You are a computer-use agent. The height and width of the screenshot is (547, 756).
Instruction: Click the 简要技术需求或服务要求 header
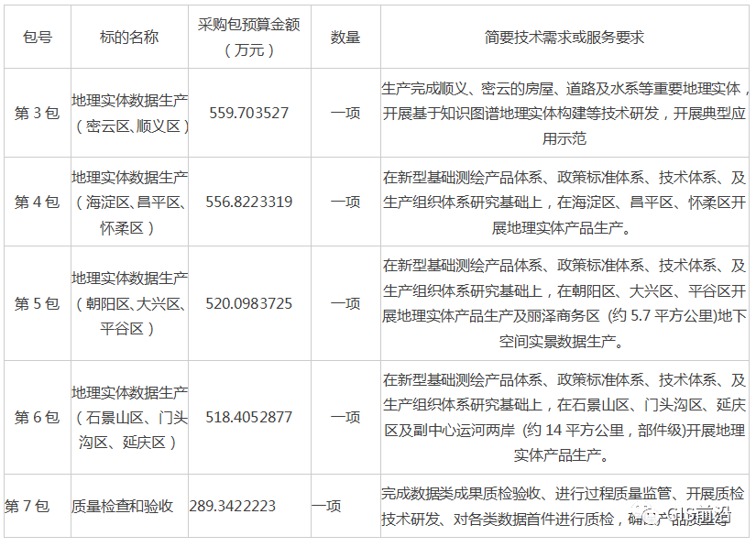click(x=564, y=38)
